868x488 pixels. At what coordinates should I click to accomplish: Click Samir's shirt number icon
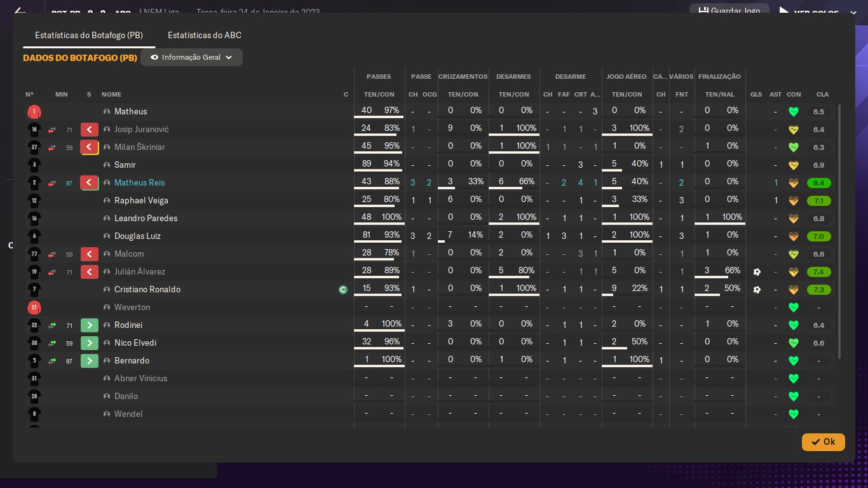(34, 165)
